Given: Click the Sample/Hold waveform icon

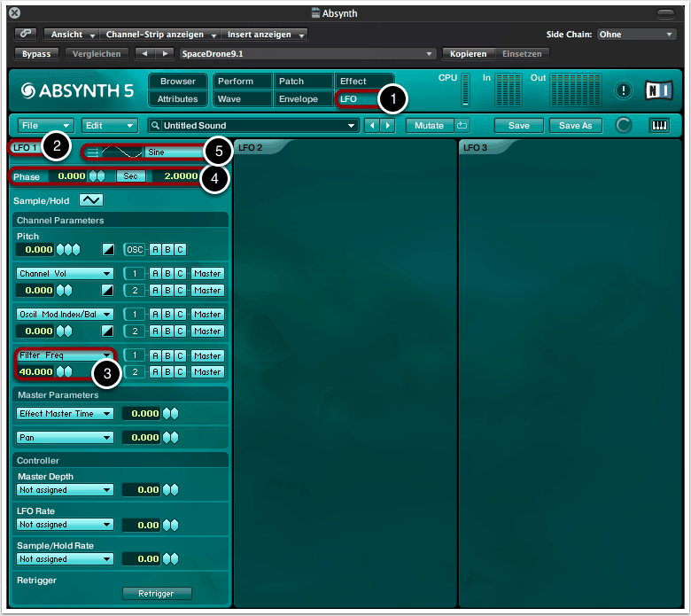Looking at the screenshot, I should pyautogui.click(x=91, y=200).
